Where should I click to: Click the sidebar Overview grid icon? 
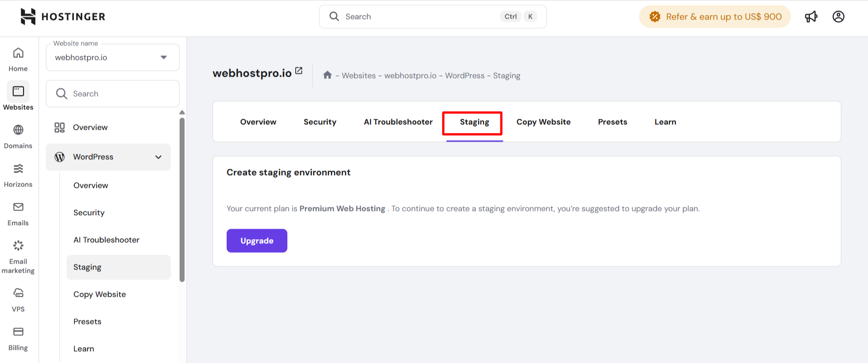click(x=59, y=128)
